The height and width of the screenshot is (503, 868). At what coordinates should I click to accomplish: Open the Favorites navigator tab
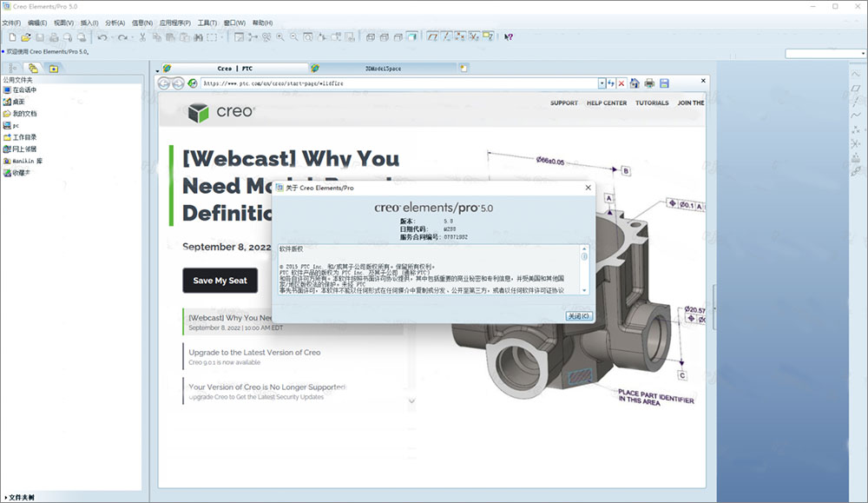tap(54, 69)
